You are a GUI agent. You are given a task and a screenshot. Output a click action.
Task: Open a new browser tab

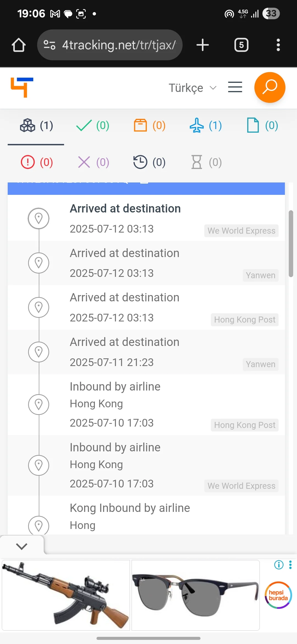203,45
